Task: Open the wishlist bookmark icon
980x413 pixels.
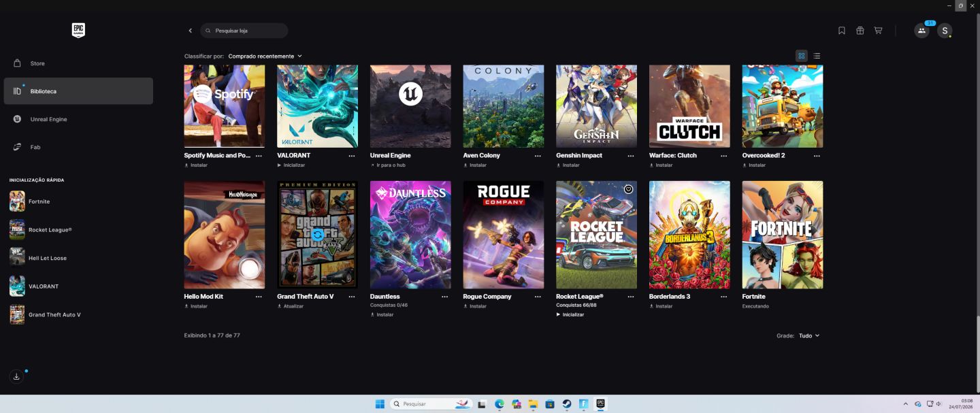Action: [842, 31]
